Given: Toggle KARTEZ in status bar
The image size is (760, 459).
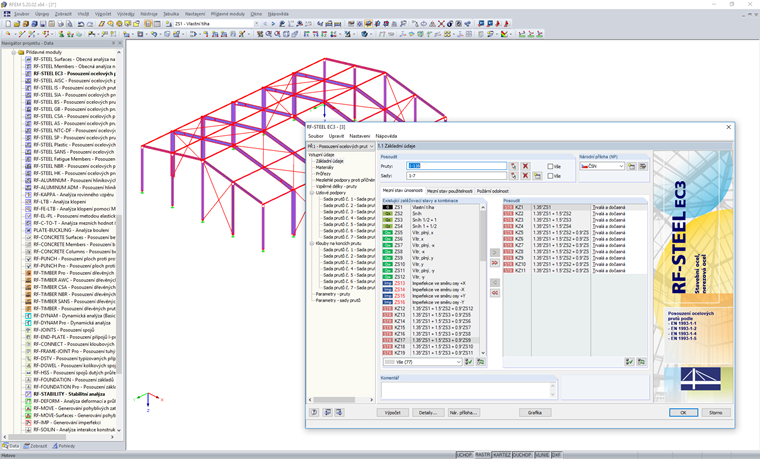Looking at the screenshot, I should 502,455.
